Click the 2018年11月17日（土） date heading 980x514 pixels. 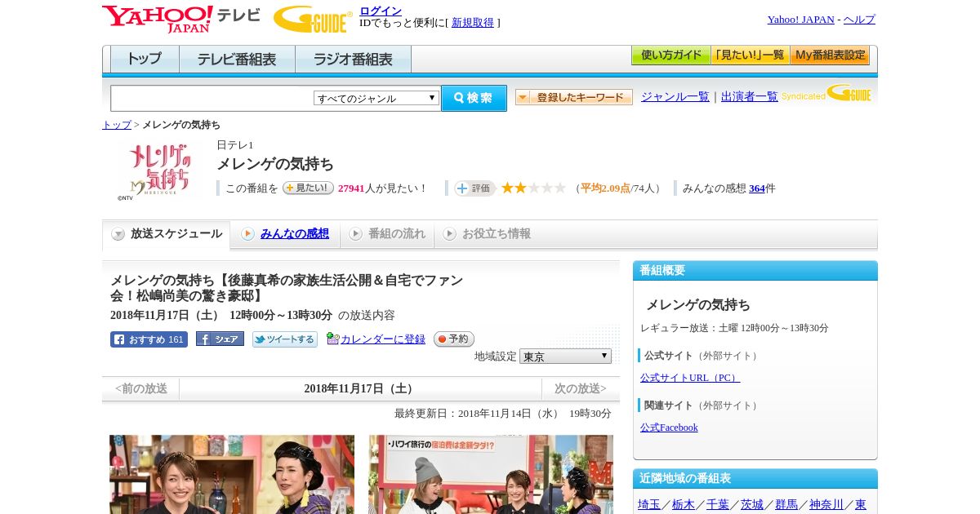coord(360,388)
